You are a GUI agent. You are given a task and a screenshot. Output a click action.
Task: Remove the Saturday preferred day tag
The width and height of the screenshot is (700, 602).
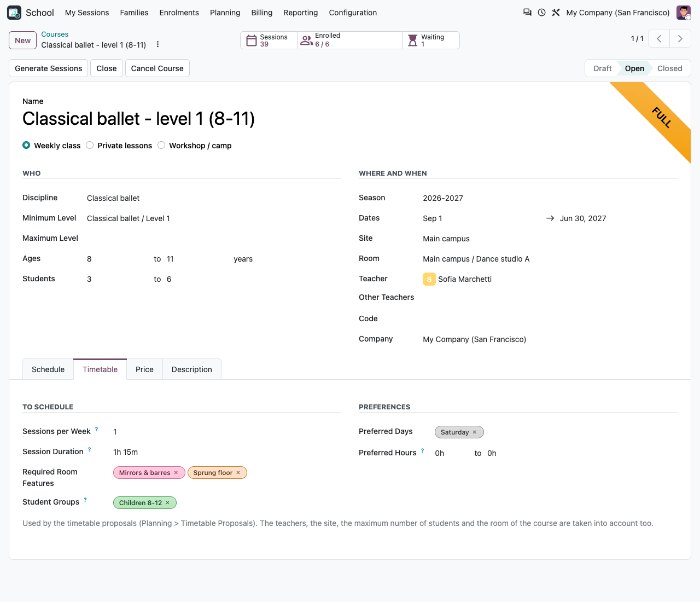pyautogui.click(x=475, y=432)
